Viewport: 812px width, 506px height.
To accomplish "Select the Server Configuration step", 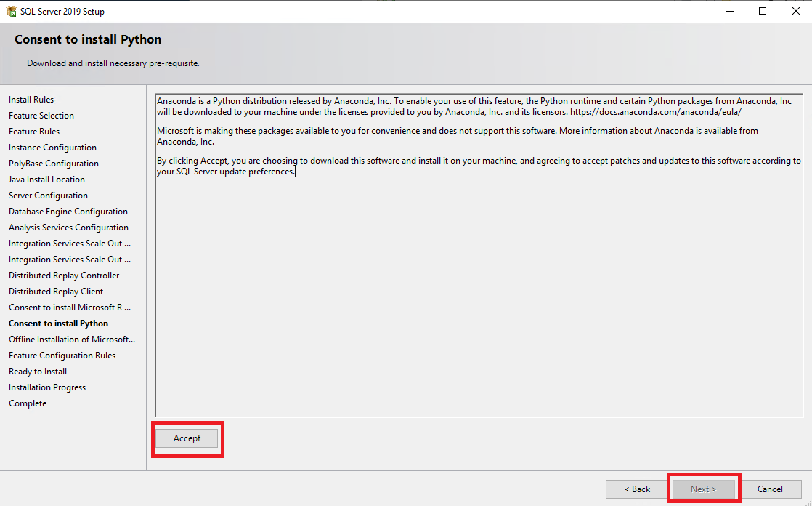I will [x=48, y=196].
